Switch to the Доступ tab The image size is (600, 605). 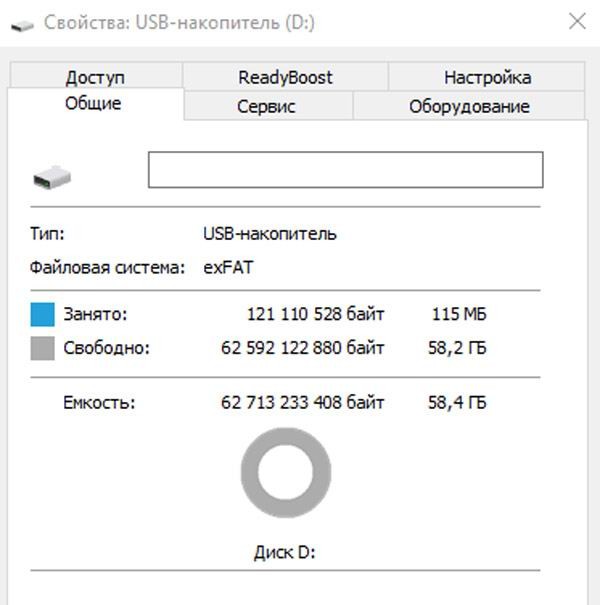[x=95, y=77]
